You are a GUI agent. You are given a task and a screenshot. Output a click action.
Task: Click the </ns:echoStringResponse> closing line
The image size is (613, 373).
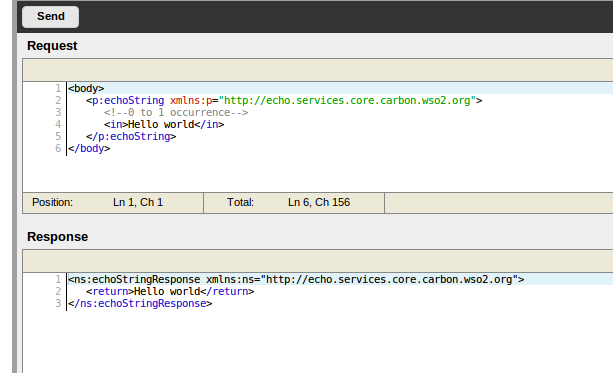coord(140,303)
